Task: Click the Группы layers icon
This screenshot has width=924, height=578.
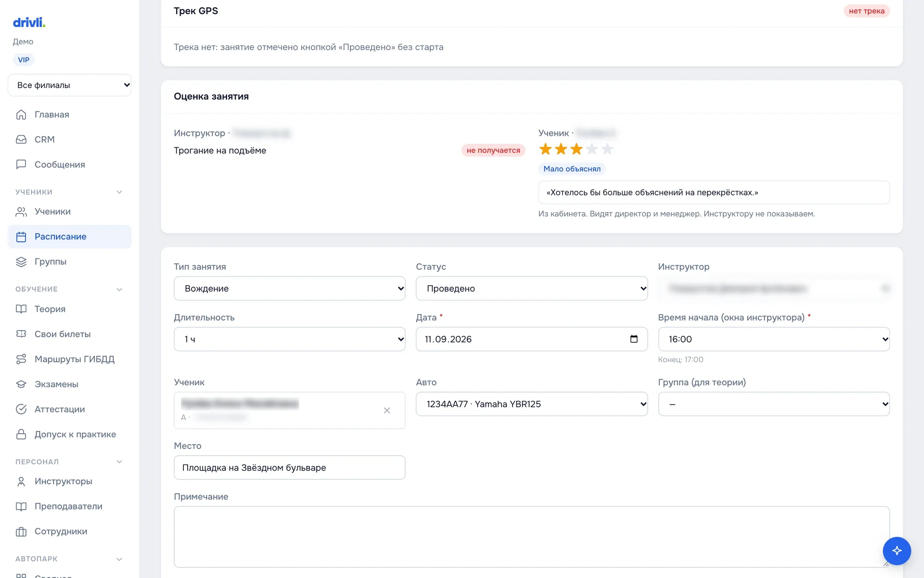Action: (21, 262)
